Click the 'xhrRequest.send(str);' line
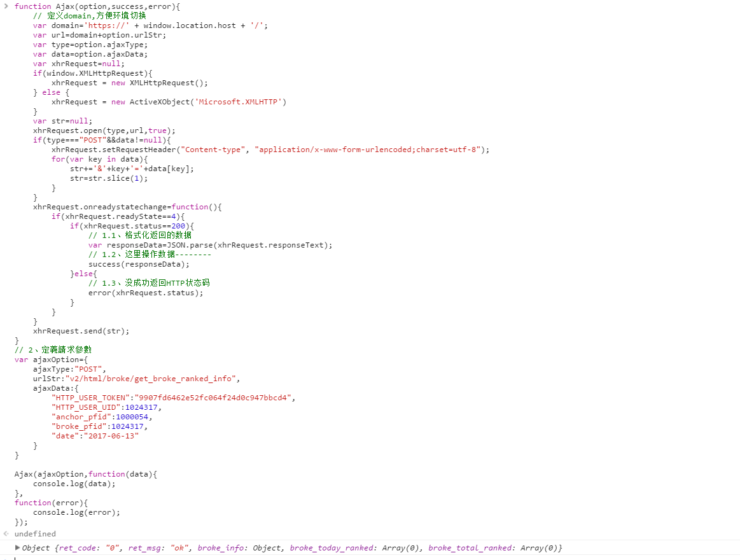Viewport: 740px width, 560px height. 81,331
